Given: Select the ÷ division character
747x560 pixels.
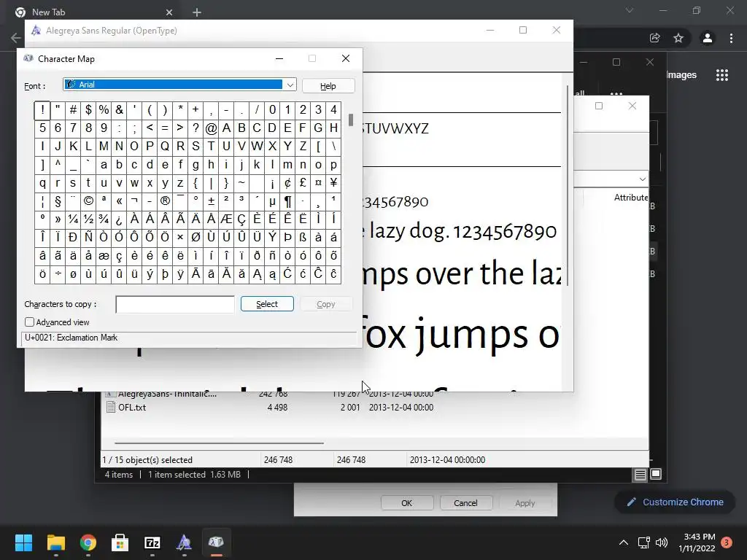Looking at the screenshot, I should [x=58, y=274].
